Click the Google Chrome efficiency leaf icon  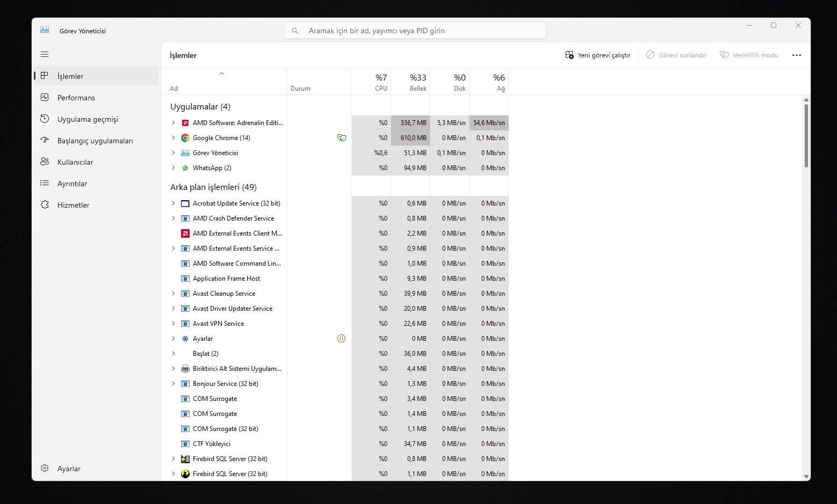[x=341, y=138]
